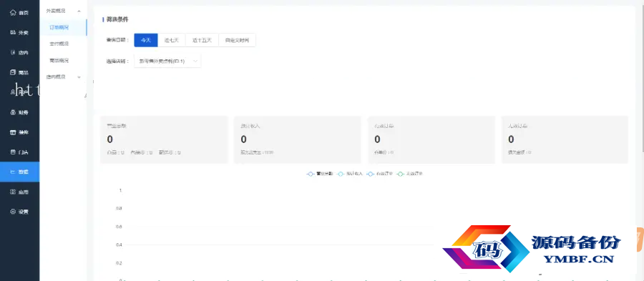Open the 设置 settings gear in sidebar

(13, 212)
